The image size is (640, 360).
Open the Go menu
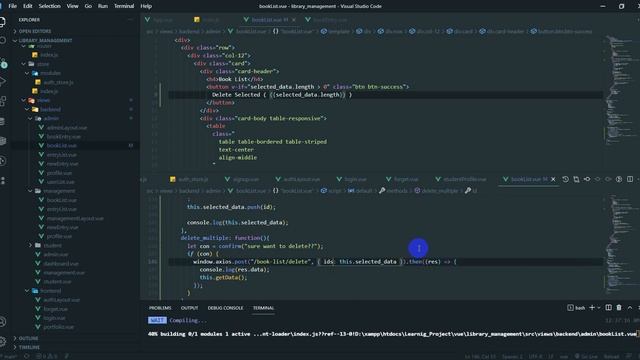[88, 6]
